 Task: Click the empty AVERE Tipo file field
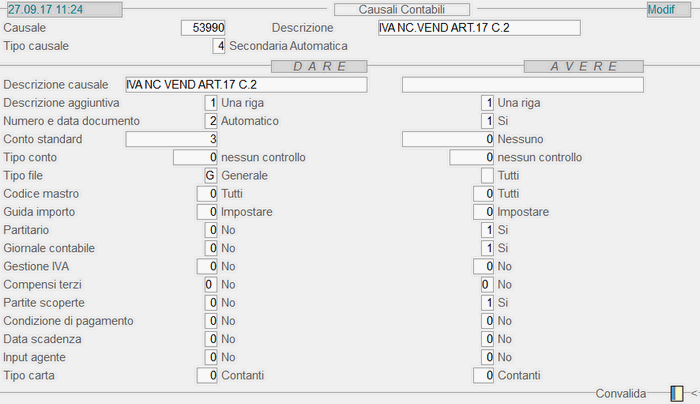pos(487,176)
